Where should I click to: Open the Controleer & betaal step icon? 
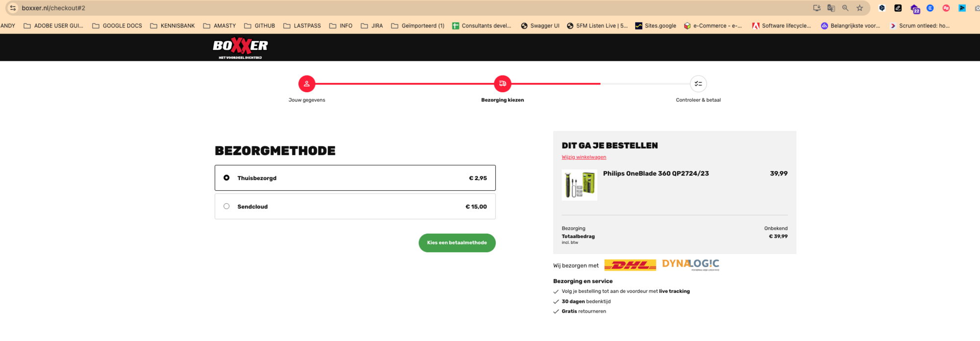(x=698, y=84)
